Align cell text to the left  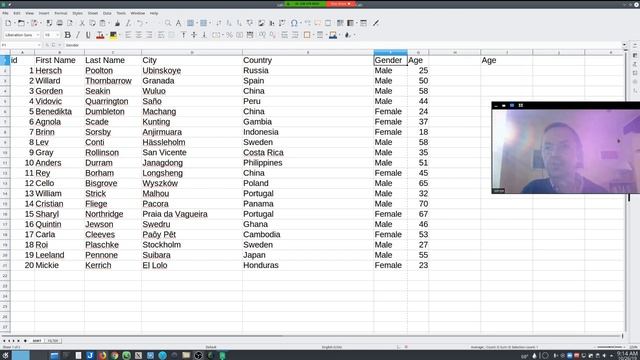(x=128, y=35)
